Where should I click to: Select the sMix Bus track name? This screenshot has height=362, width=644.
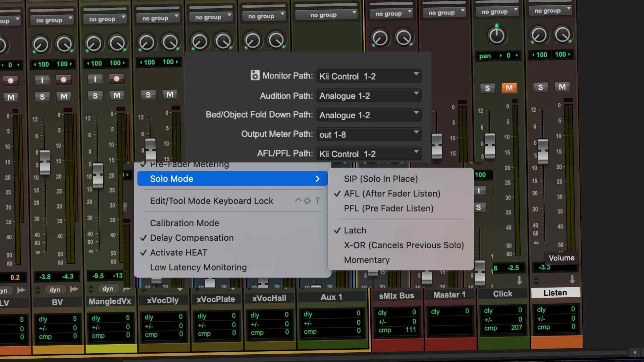point(396,296)
